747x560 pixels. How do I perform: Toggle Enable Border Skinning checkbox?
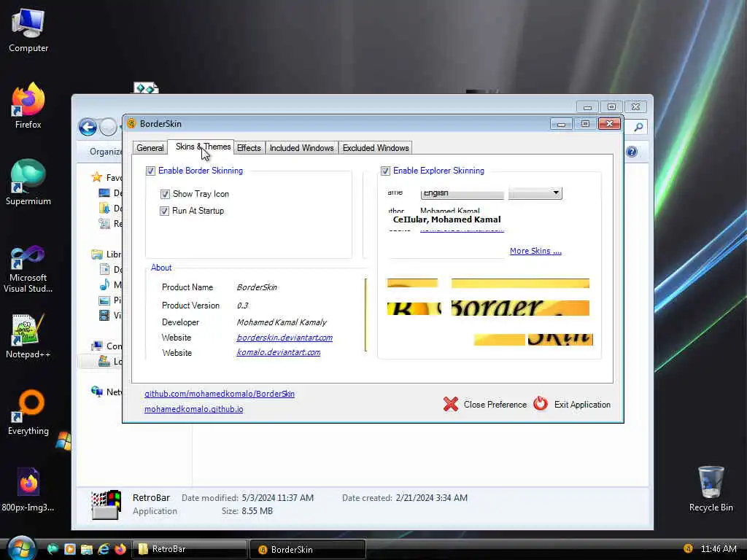[150, 171]
